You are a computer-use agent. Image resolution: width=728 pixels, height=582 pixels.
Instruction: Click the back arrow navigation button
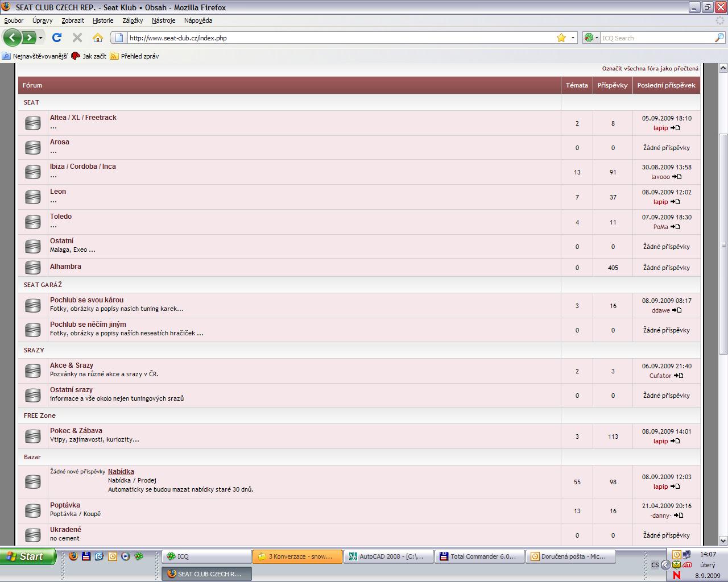coord(13,38)
